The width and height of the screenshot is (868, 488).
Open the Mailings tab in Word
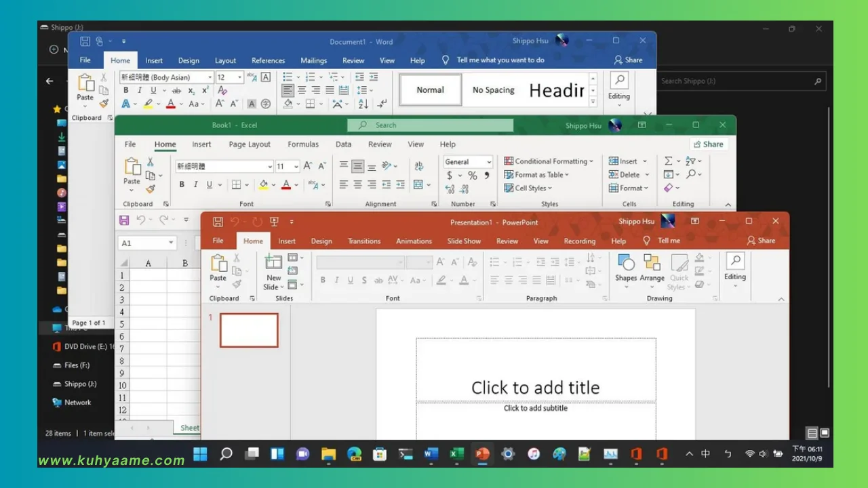[x=313, y=60]
